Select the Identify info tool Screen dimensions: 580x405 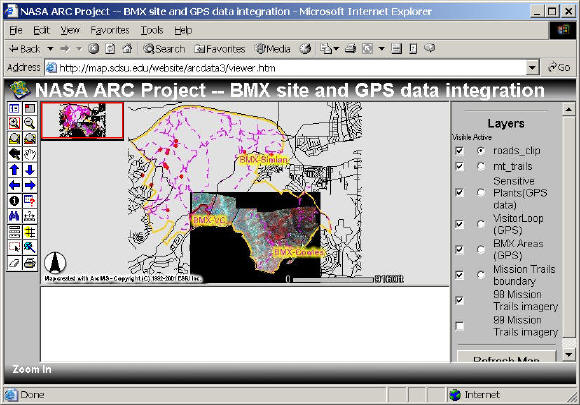(14, 201)
